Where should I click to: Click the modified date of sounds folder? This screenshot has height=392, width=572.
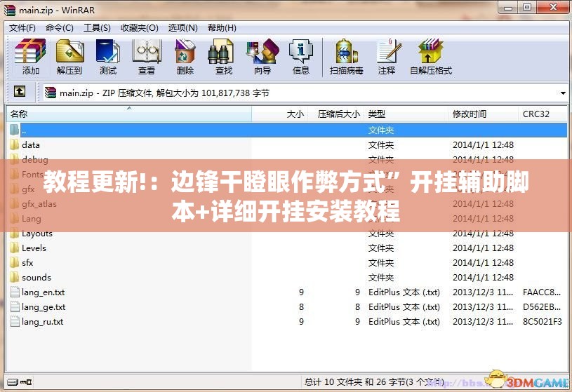[x=483, y=277]
